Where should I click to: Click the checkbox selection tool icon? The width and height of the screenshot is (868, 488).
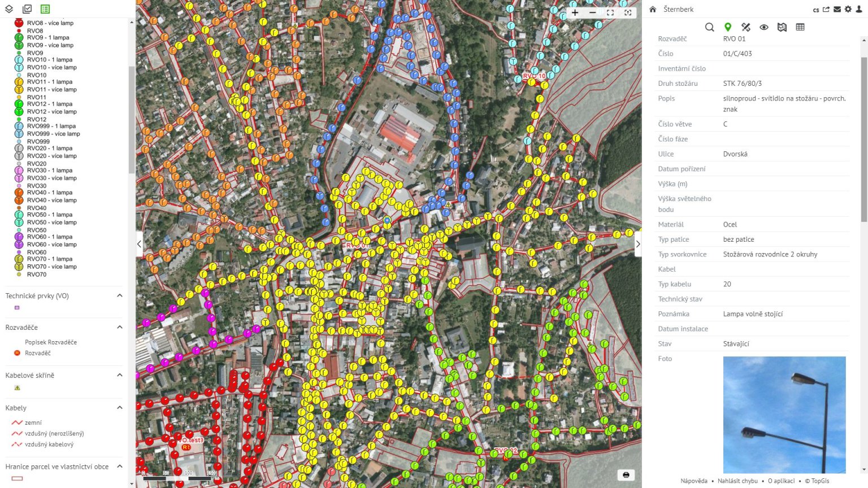click(x=26, y=9)
